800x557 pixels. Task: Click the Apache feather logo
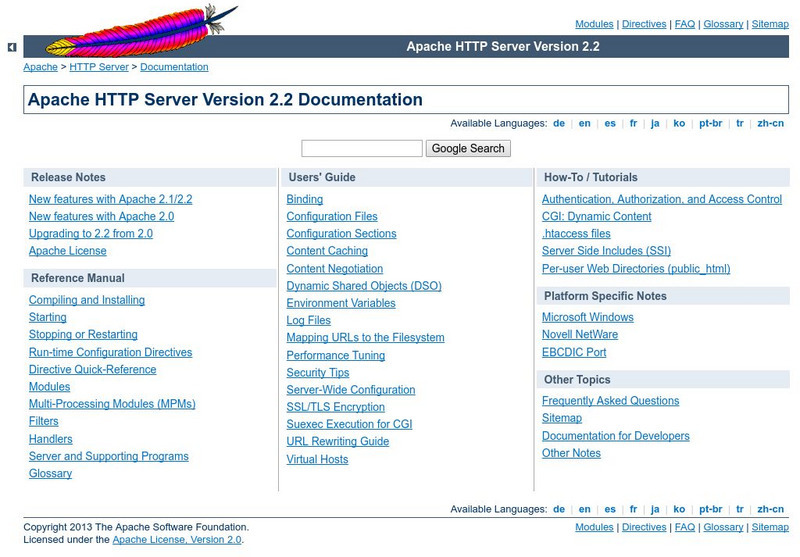[x=141, y=30]
